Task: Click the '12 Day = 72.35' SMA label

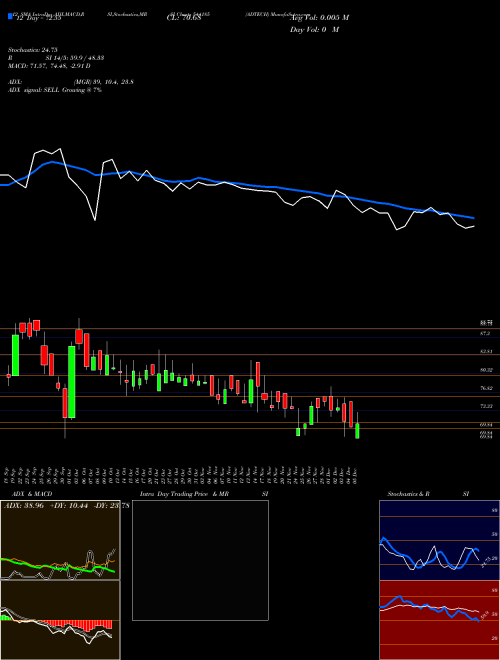Action: point(37,19)
